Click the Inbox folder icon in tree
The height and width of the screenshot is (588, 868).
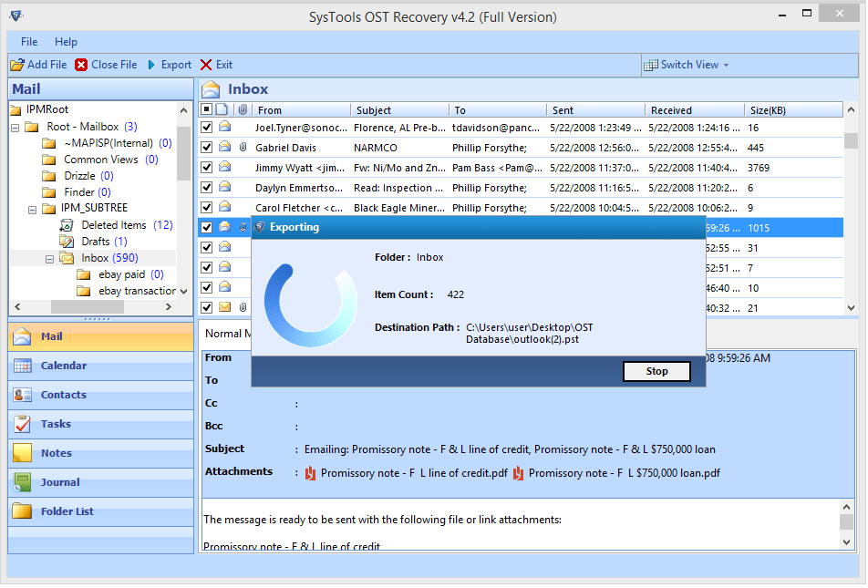[67, 259]
